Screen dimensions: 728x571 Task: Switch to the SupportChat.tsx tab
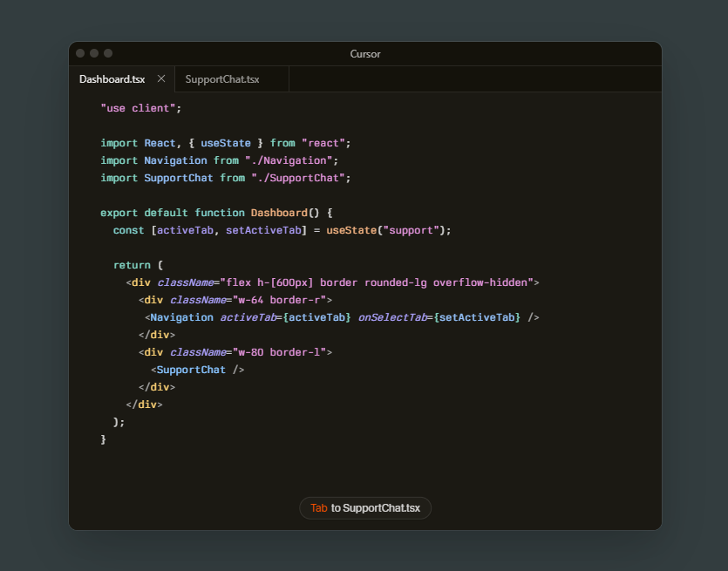tap(222, 79)
